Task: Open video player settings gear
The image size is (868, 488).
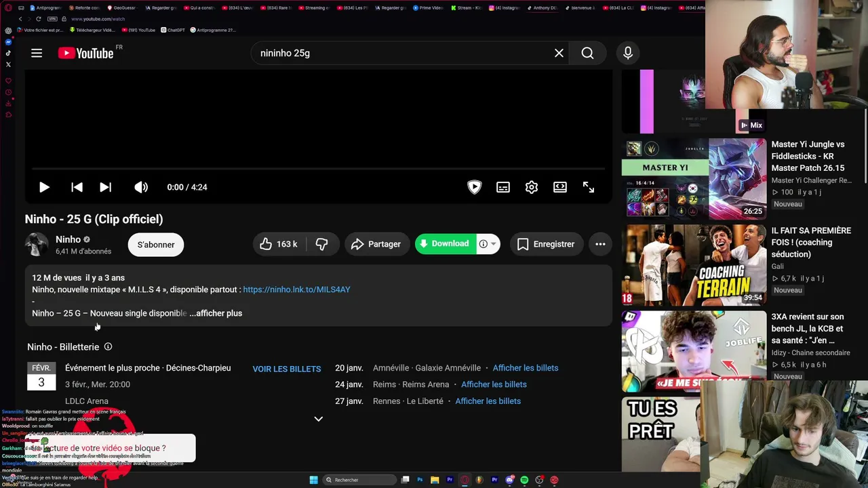Action: click(532, 187)
